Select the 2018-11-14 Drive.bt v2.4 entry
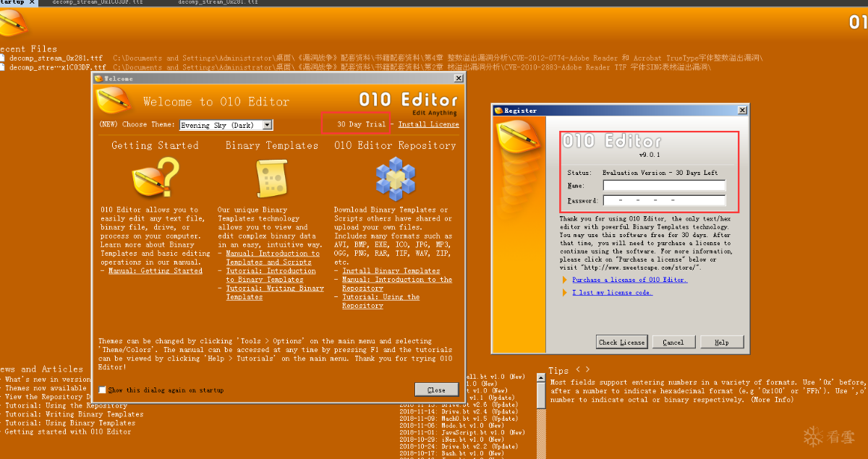 tap(459, 411)
